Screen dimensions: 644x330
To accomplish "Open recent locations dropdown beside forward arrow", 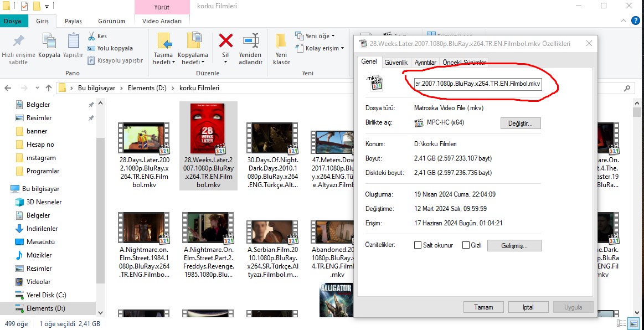I will pyautogui.click(x=37, y=88).
